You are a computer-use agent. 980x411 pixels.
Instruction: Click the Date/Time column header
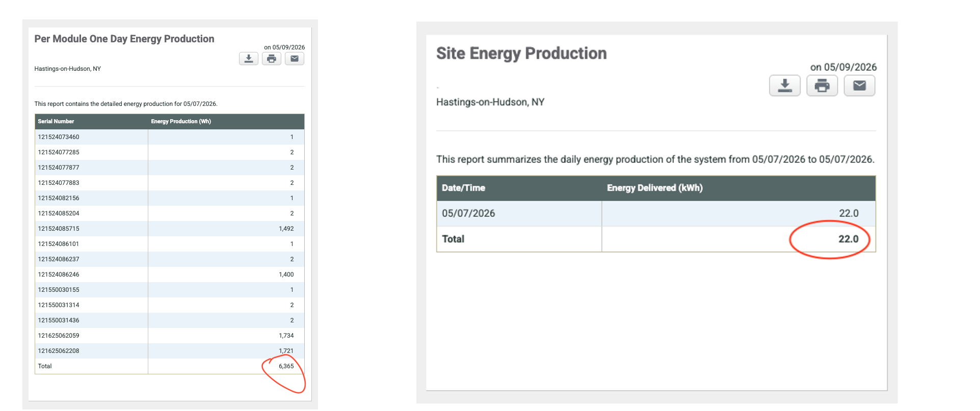click(463, 188)
